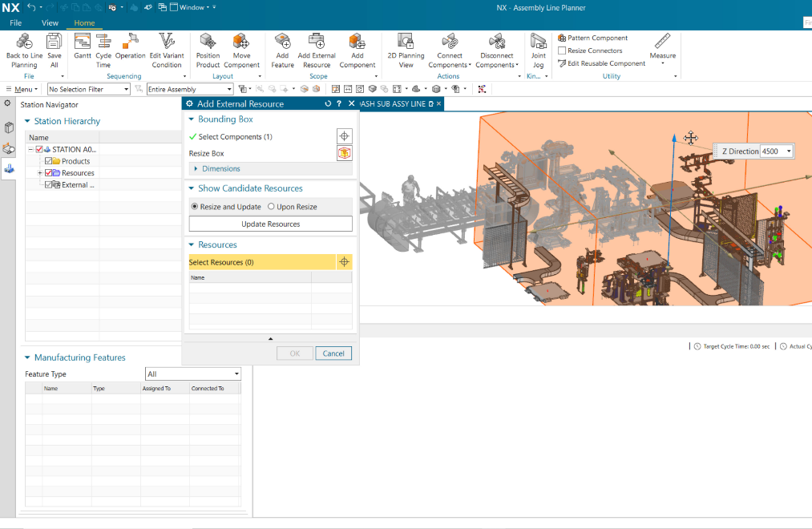
Task: Click the Name column header in hierarchy
Action: coord(62,137)
